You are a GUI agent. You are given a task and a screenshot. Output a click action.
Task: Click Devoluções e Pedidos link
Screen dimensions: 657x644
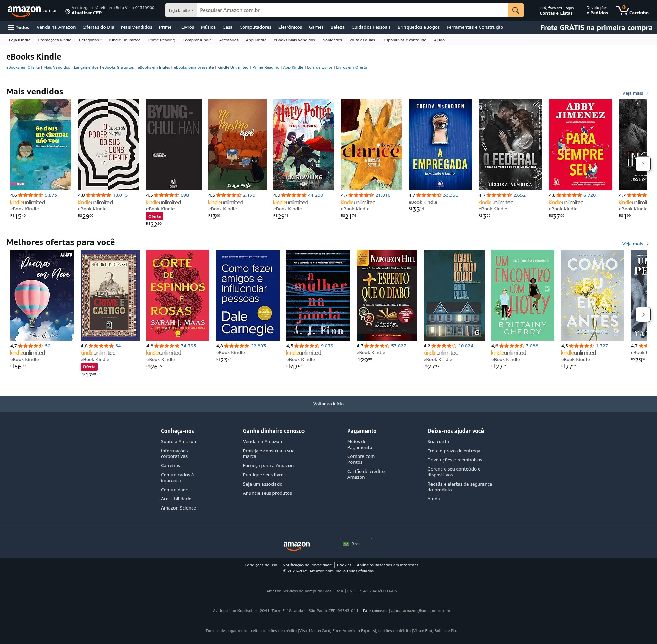[597, 11]
